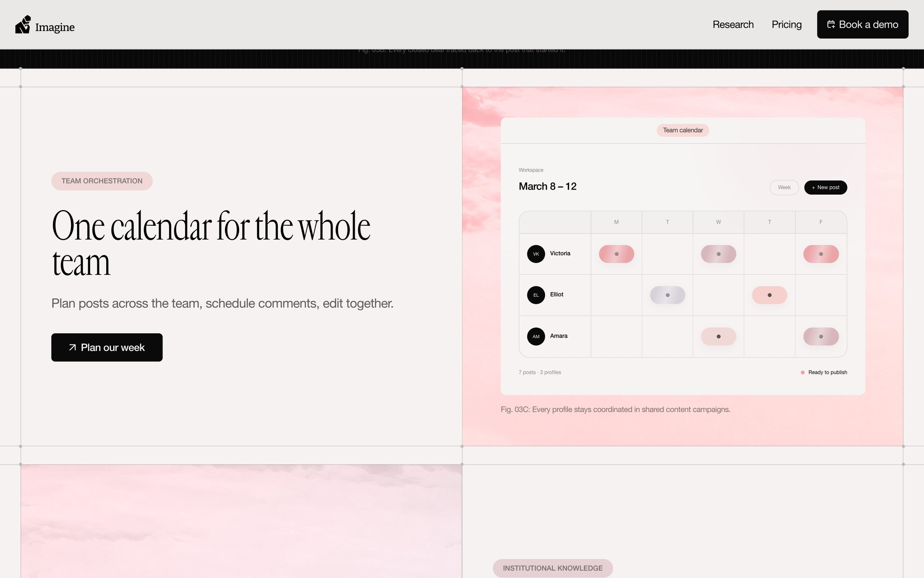Viewport: 924px width, 578px height.
Task: Click the Imagine logo icon
Action: tap(23, 24)
